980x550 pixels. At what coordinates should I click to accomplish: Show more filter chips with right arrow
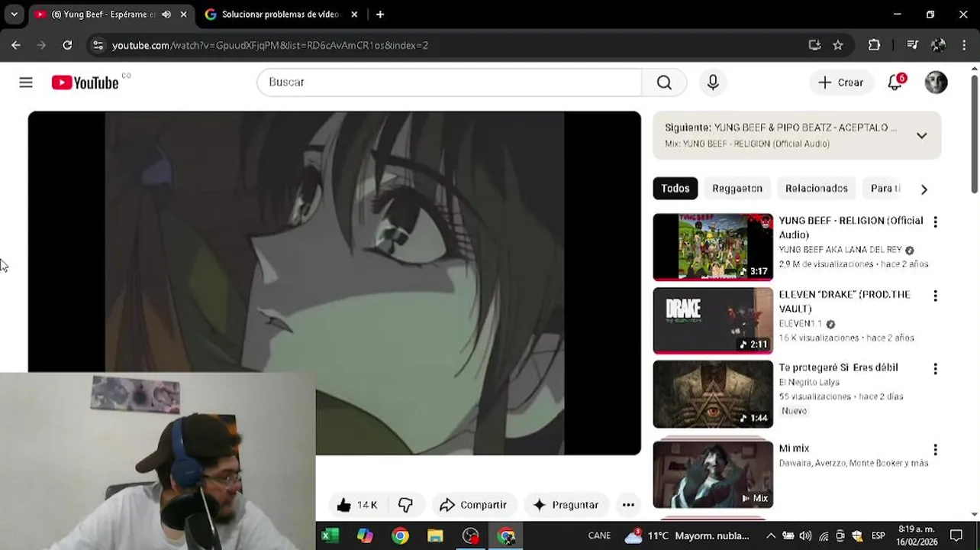point(924,189)
